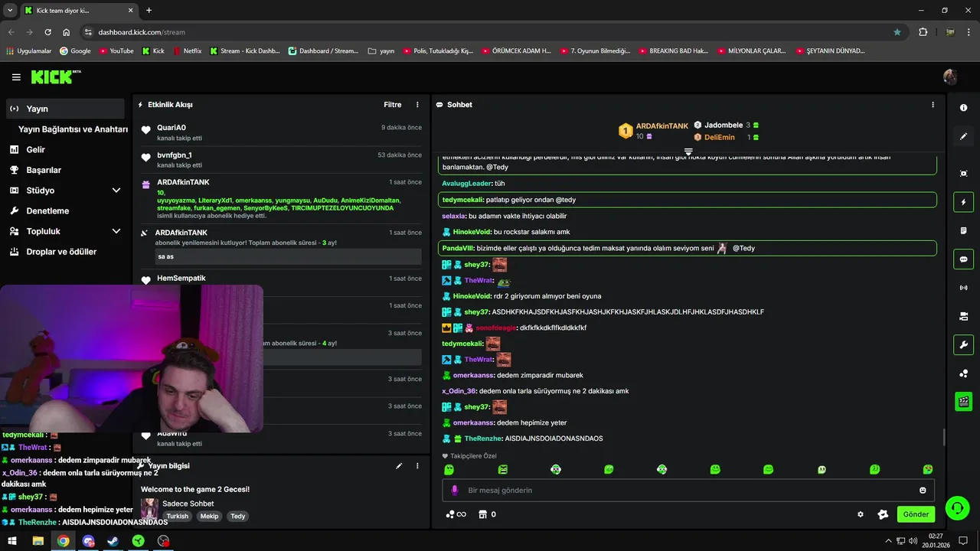This screenshot has width=980, height=551.
Task: Open the YouTube bookmark
Action: click(x=116, y=51)
